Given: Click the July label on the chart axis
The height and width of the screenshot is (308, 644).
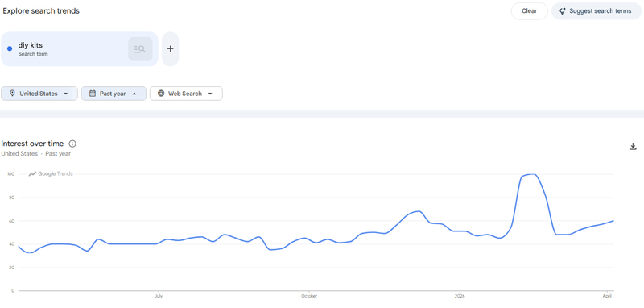Looking at the screenshot, I should click(159, 296).
